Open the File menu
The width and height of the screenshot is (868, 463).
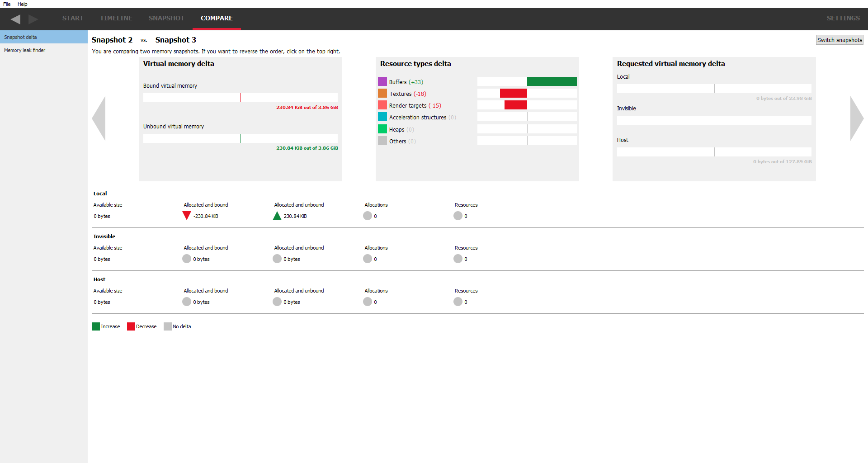7,4
